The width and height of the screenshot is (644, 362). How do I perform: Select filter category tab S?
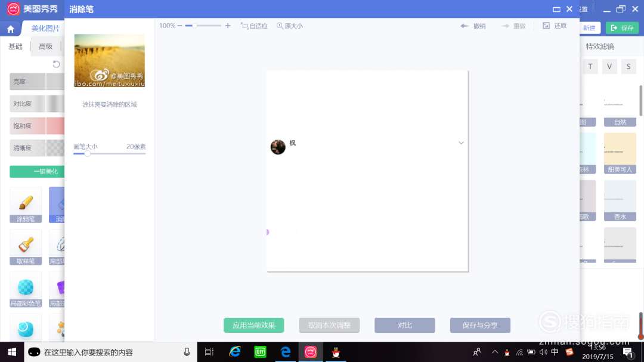pos(628,67)
